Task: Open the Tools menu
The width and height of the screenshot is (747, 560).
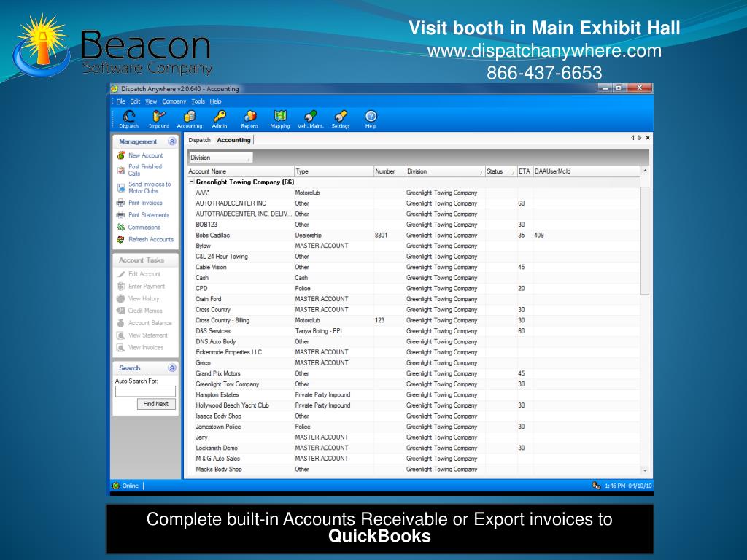Action: pyautogui.click(x=198, y=101)
